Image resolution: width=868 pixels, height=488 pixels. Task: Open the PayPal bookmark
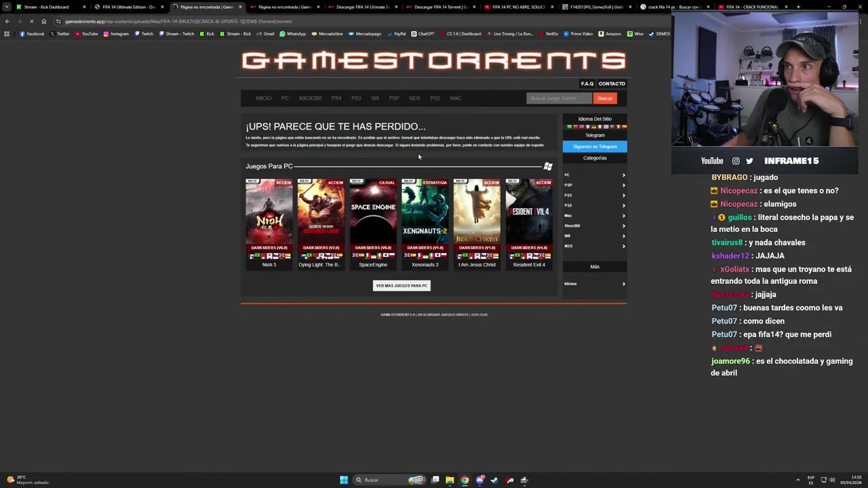point(396,34)
